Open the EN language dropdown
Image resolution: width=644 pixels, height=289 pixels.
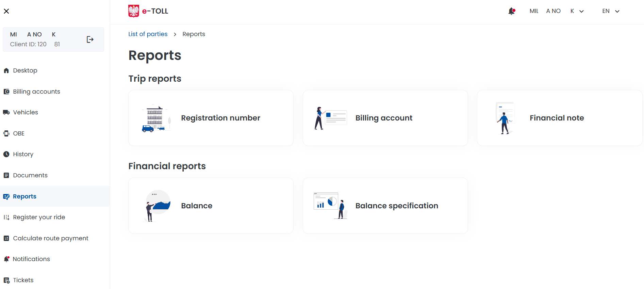coord(611,11)
